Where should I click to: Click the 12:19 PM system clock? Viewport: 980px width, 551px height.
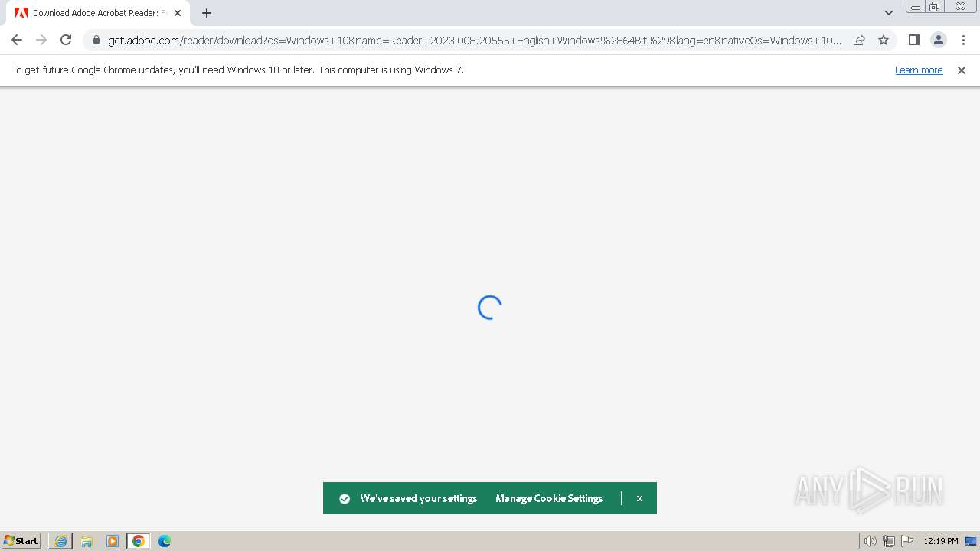tap(941, 541)
